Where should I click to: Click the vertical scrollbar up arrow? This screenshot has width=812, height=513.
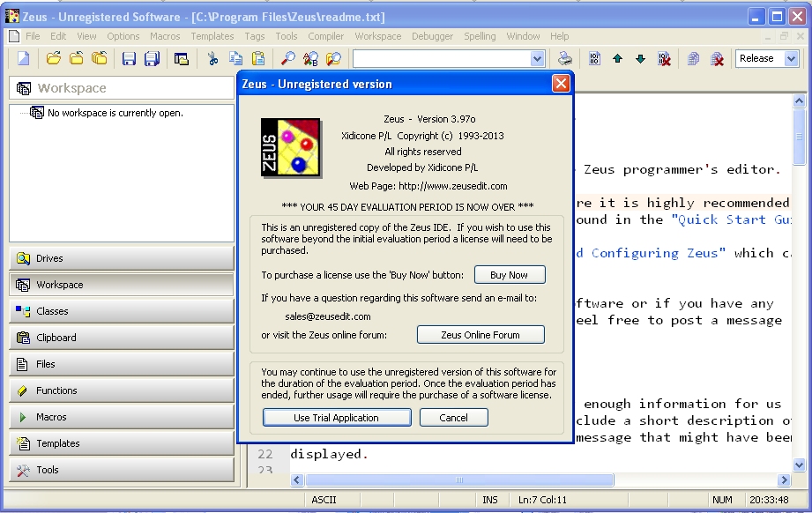tap(799, 101)
